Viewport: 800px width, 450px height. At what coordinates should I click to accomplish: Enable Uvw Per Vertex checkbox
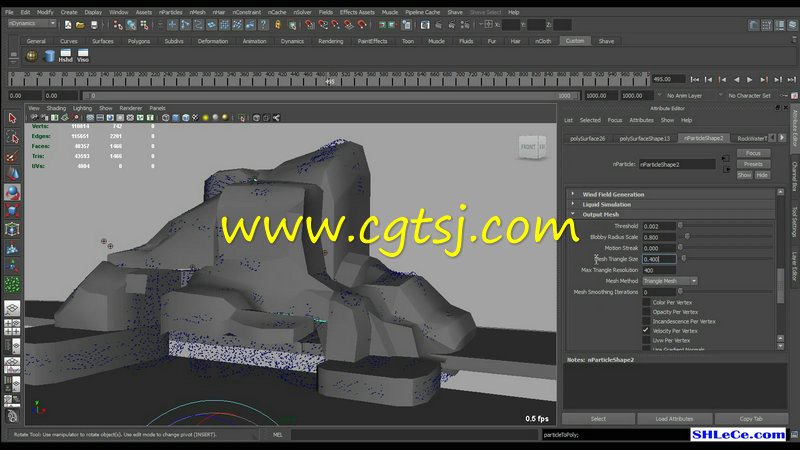point(646,340)
